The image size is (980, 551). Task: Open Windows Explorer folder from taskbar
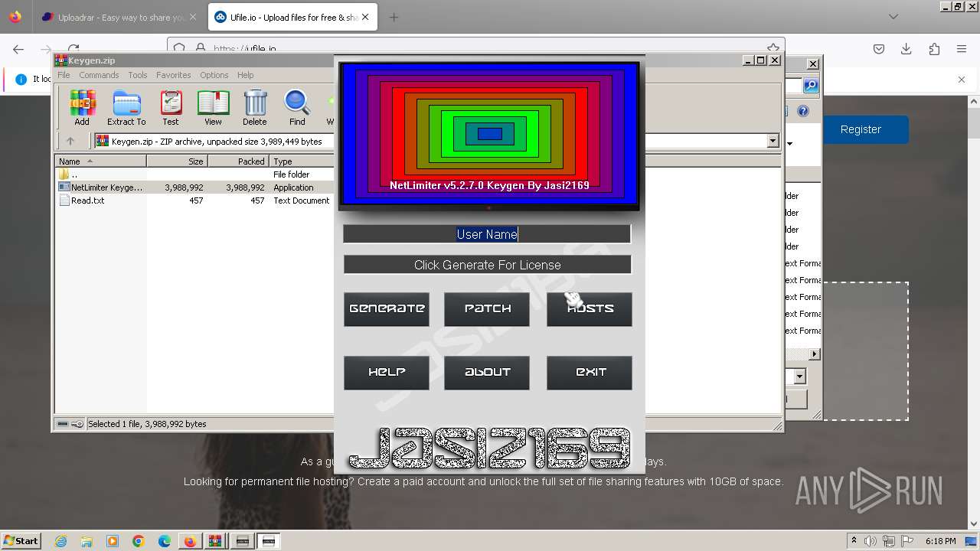point(87,541)
